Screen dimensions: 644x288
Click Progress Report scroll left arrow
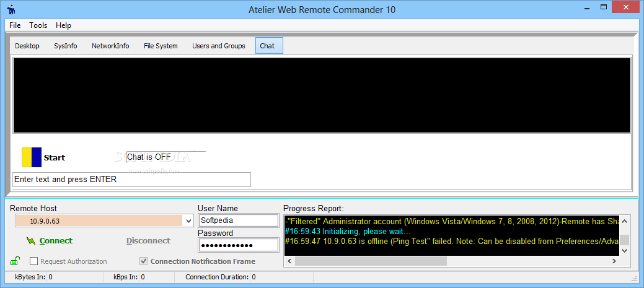[289, 261]
